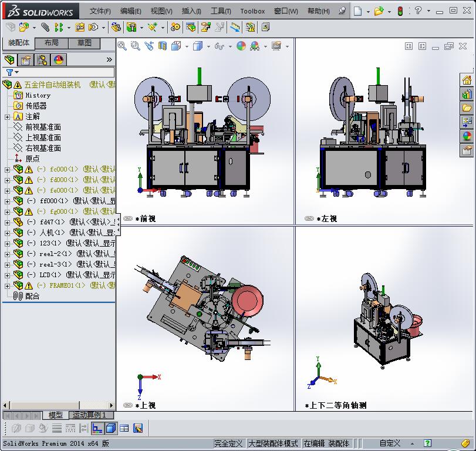Open display style dropdown arrow
The height and width of the screenshot is (451, 476).
[x=208, y=46]
